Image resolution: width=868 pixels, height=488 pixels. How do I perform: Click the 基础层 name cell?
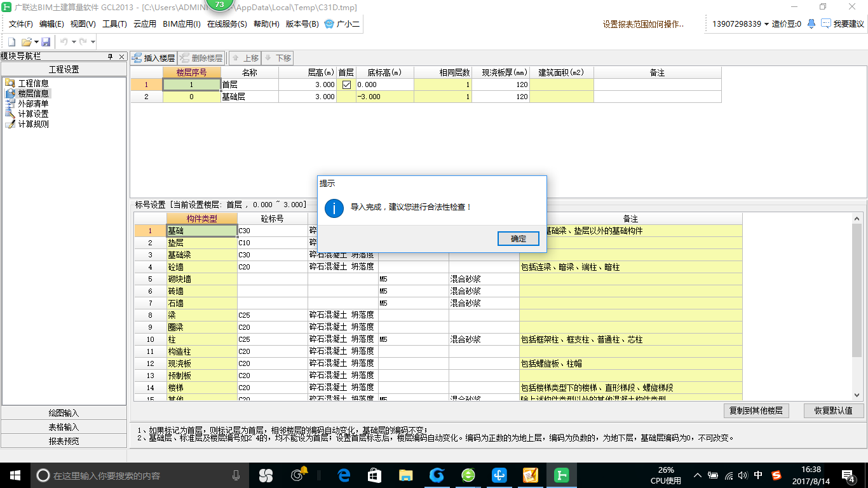[x=249, y=97]
